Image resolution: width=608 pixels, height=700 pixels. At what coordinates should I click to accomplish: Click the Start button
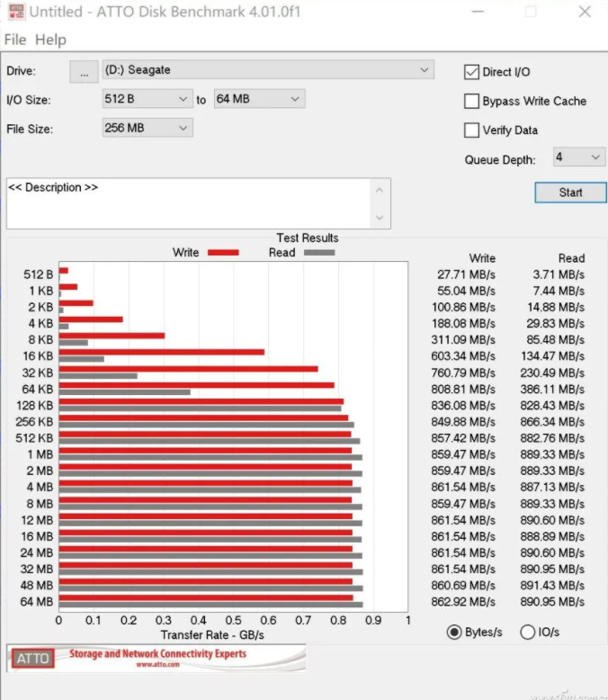click(x=570, y=193)
